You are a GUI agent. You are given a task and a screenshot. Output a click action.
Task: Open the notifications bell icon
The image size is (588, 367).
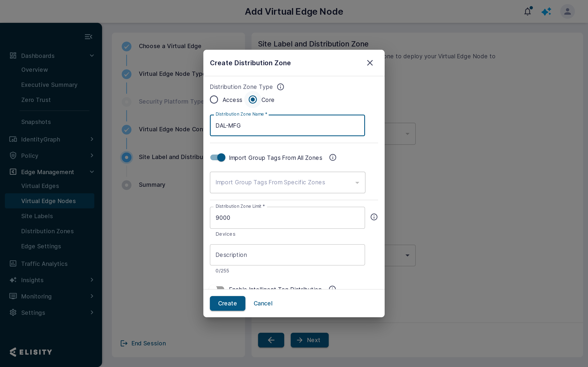[x=528, y=11]
